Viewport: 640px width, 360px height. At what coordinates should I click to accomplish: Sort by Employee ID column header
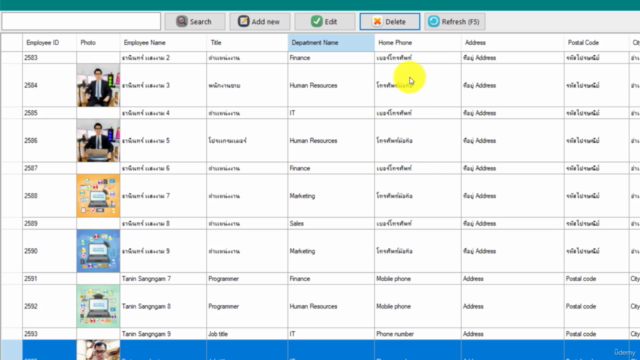(49, 42)
